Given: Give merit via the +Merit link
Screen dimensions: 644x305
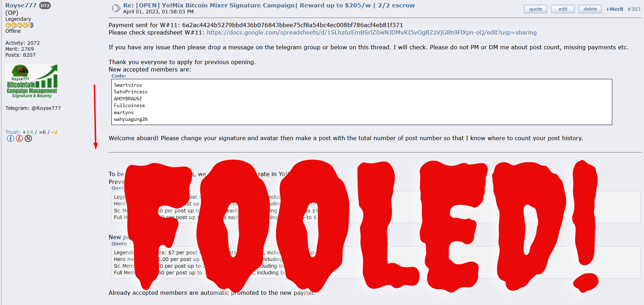Looking at the screenshot, I should click(x=615, y=9).
